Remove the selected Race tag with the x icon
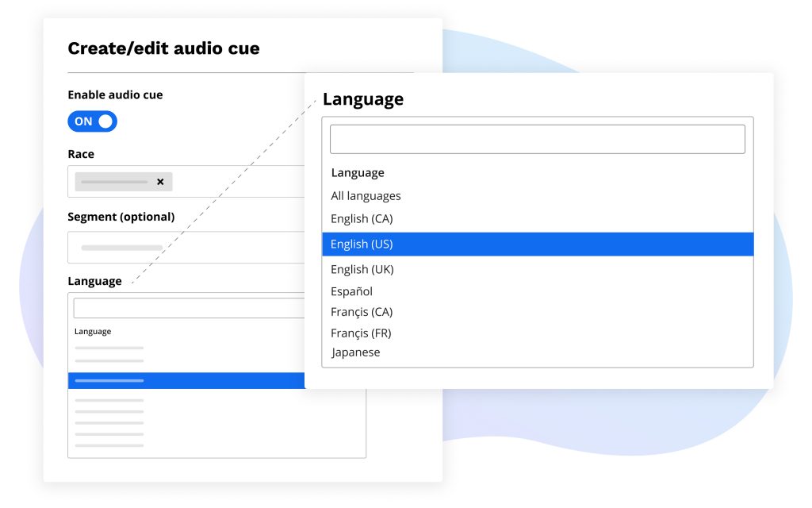Image resolution: width=812 pixels, height=508 pixels. click(x=160, y=182)
